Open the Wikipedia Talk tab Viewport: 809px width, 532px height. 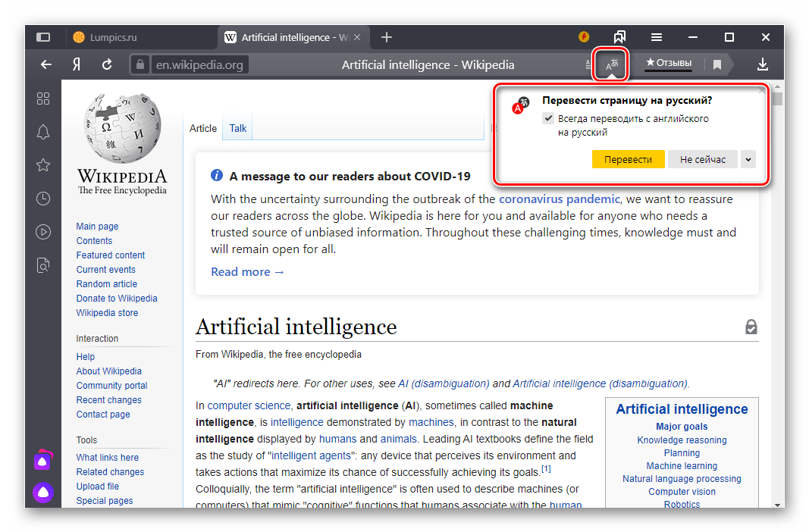(238, 128)
